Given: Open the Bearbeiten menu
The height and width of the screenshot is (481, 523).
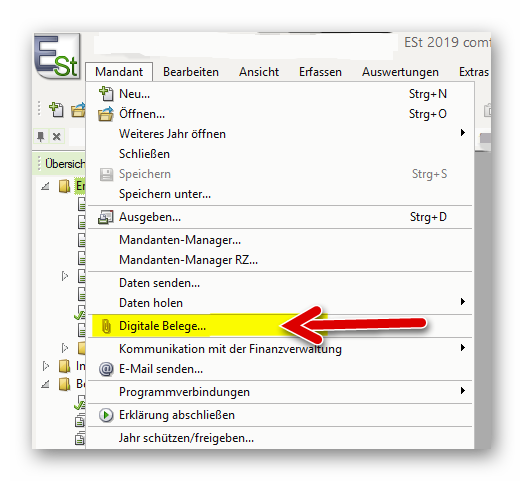Looking at the screenshot, I should 191,72.
